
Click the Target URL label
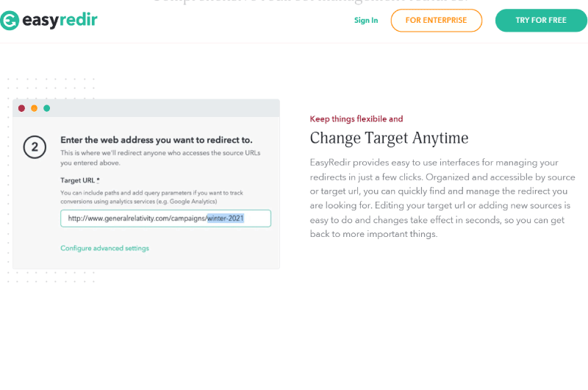[x=80, y=180]
